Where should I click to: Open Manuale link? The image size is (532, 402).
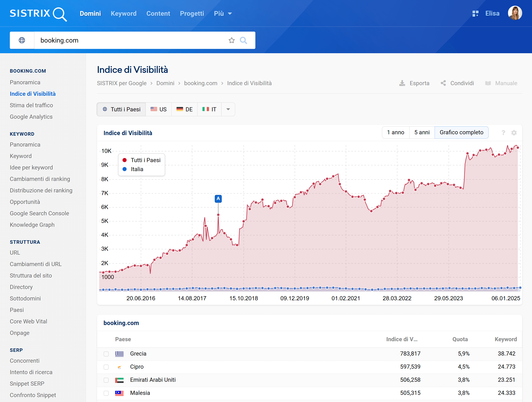coord(506,83)
